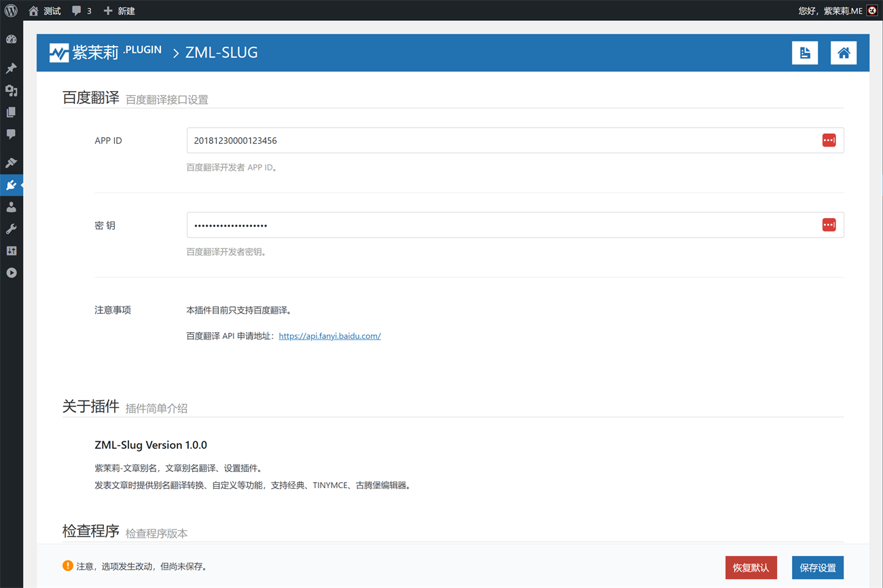Click the collapse menu play icon

point(11,273)
